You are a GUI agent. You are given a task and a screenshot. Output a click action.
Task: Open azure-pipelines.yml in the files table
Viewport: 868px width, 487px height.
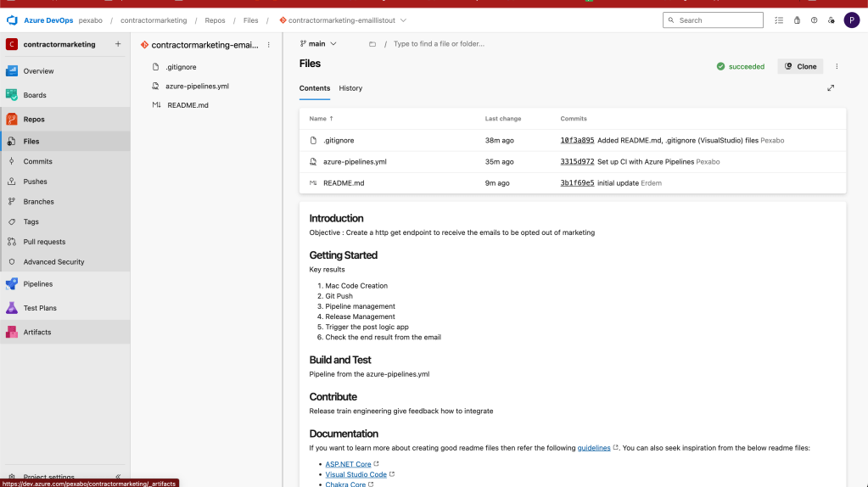point(355,161)
